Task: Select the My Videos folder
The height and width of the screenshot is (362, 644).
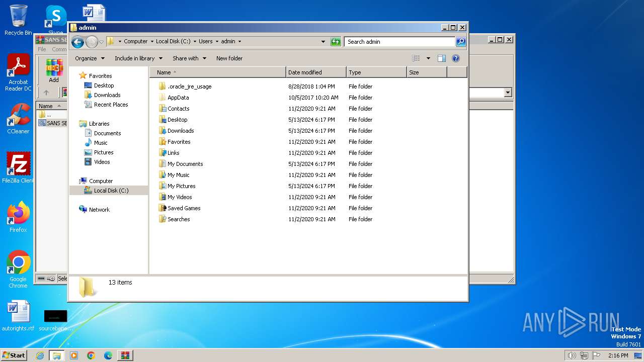Action: (x=180, y=197)
